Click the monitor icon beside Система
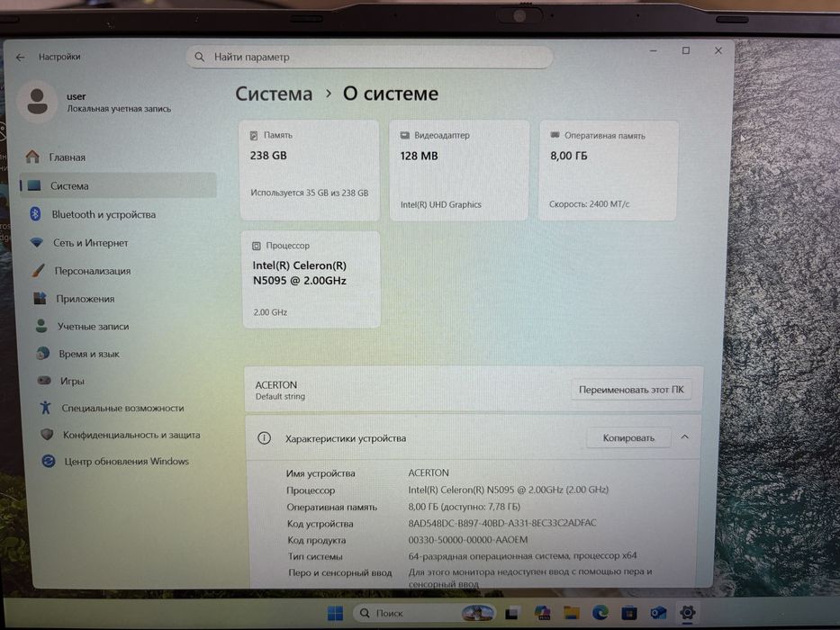This screenshot has width=840, height=630. coord(33,185)
